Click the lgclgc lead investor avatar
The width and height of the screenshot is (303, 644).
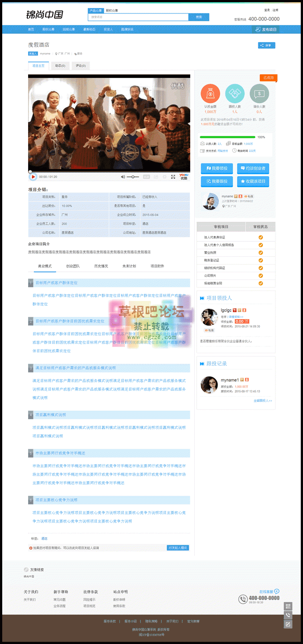tap(209, 317)
